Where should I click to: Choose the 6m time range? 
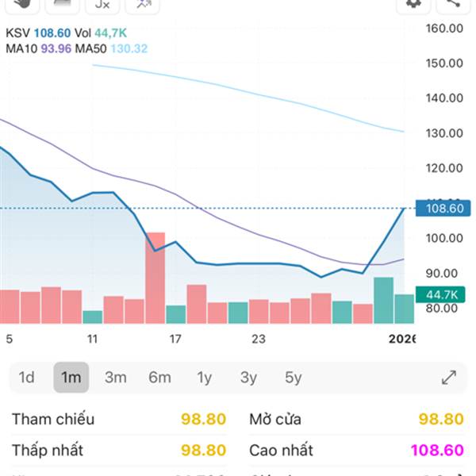[159, 378]
